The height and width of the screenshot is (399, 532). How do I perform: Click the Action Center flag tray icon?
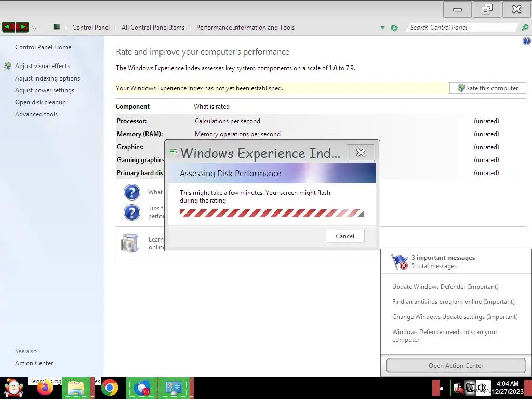(458, 388)
